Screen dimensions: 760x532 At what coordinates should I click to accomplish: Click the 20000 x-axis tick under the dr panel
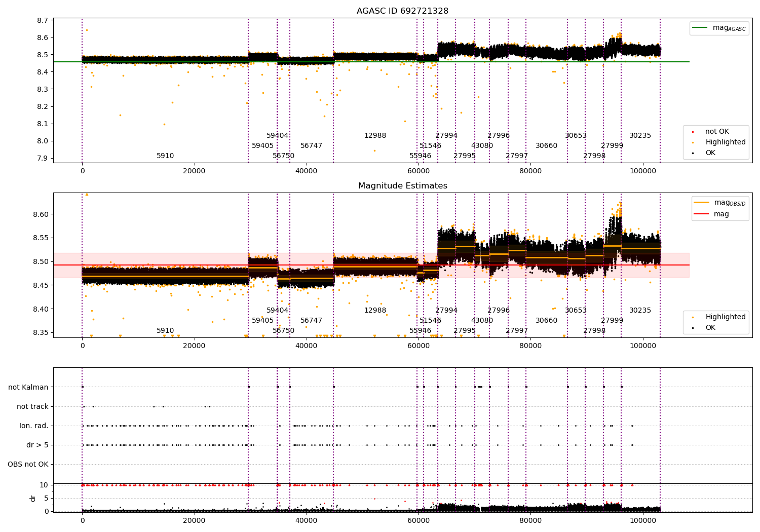(194, 521)
